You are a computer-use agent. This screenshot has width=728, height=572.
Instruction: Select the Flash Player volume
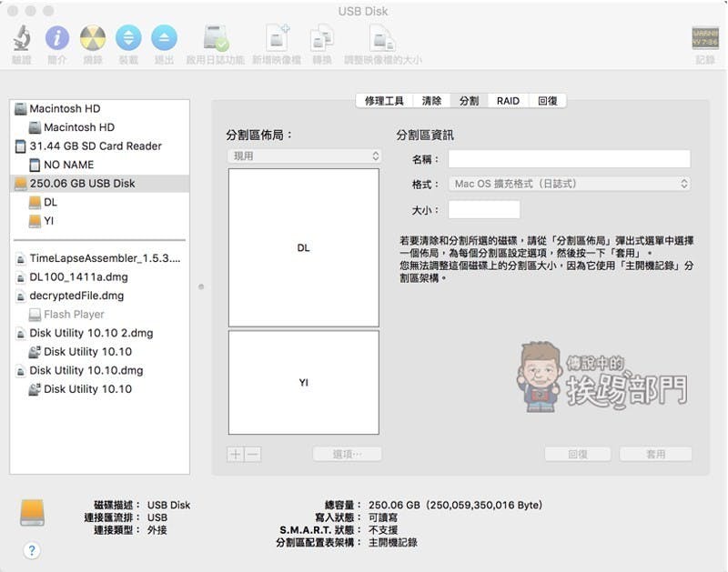99,315
